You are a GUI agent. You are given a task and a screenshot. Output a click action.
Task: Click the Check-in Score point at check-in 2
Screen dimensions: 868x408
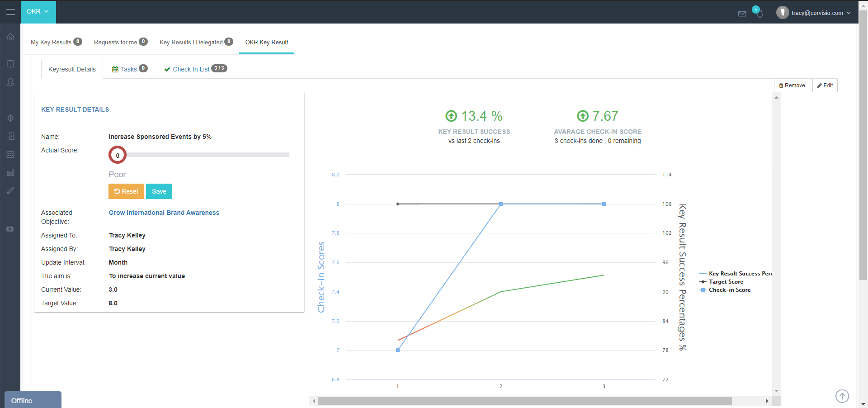501,204
